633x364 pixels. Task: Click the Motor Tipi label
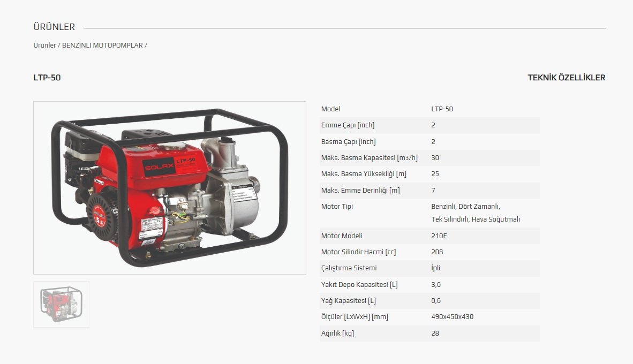337,207
